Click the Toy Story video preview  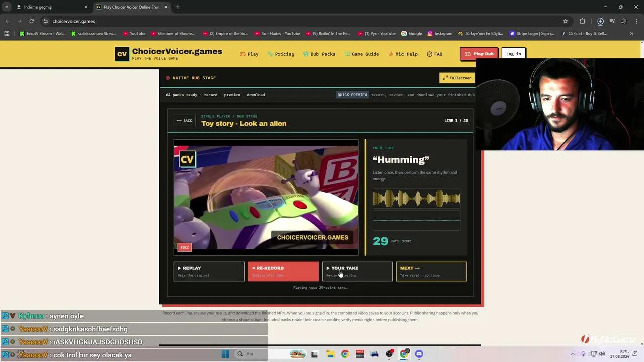(266, 198)
